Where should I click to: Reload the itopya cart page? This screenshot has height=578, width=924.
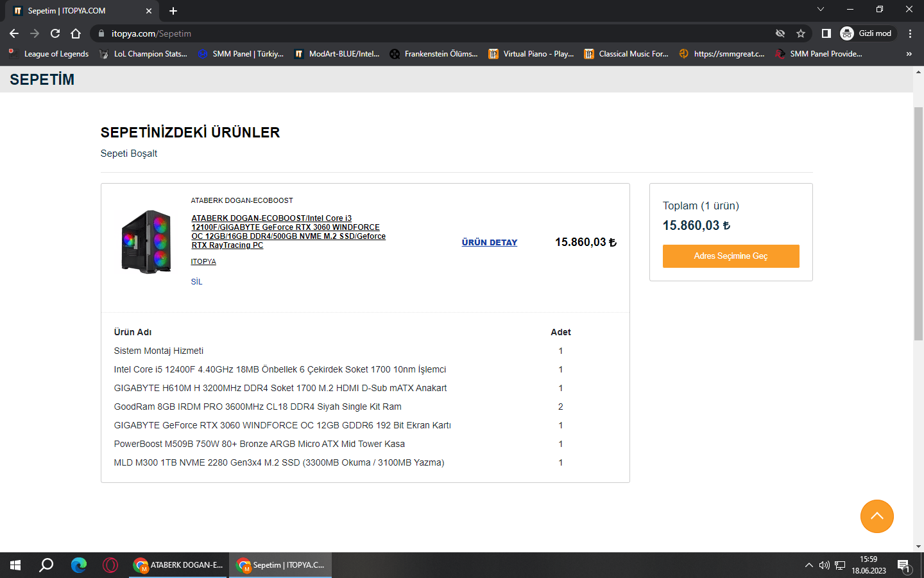(x=55, y=33)
